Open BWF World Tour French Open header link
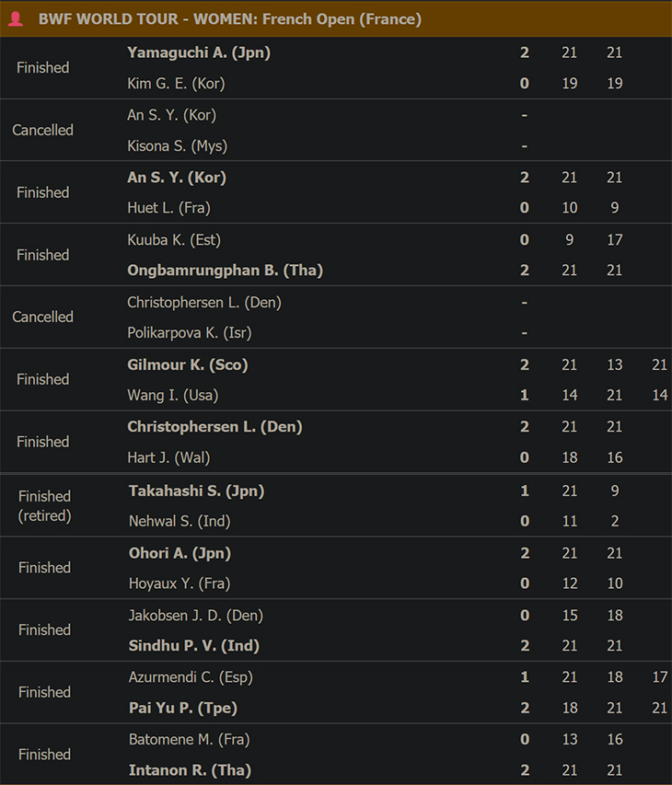The height and width of the screenshot is (785, 672). pos(230,19)
